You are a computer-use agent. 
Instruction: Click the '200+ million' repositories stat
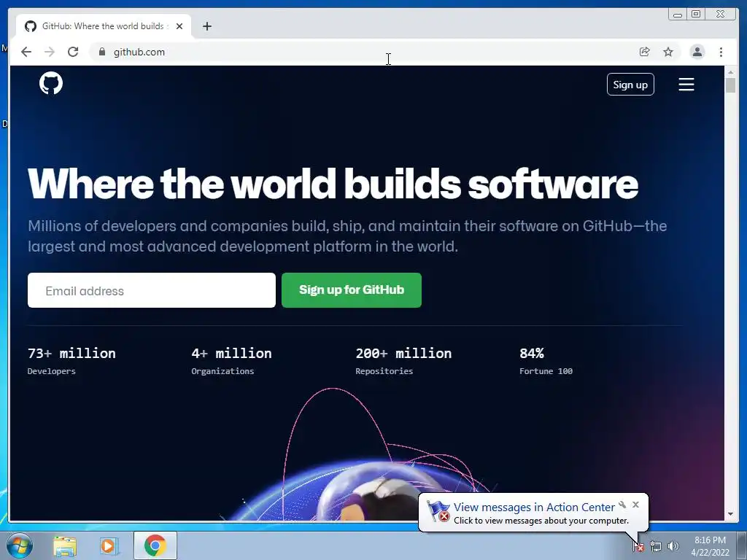point(403,354)
